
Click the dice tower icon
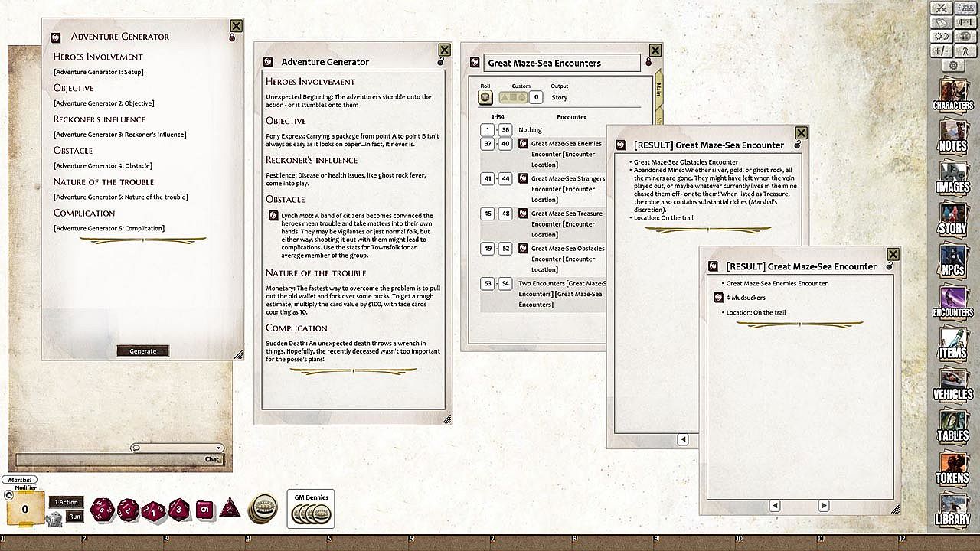pos(54,520)
